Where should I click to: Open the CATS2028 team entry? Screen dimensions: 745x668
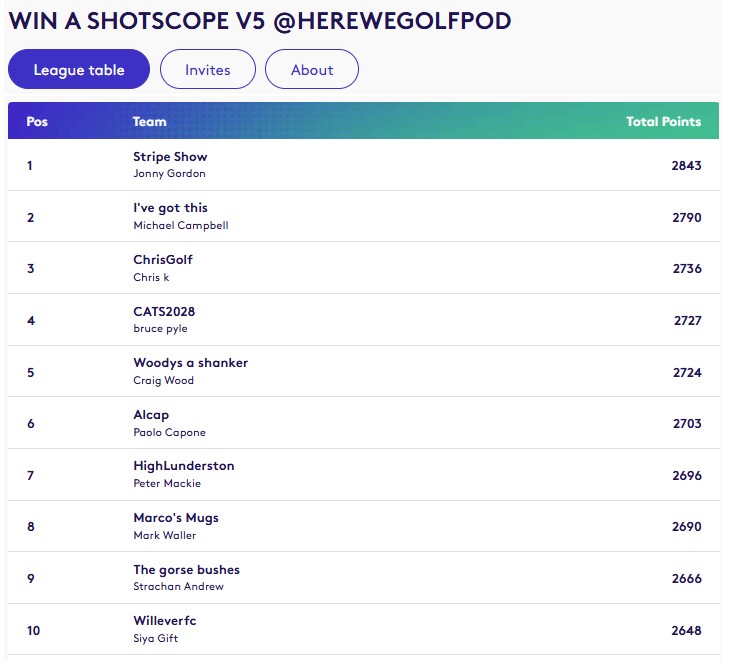tap(164, 312)
